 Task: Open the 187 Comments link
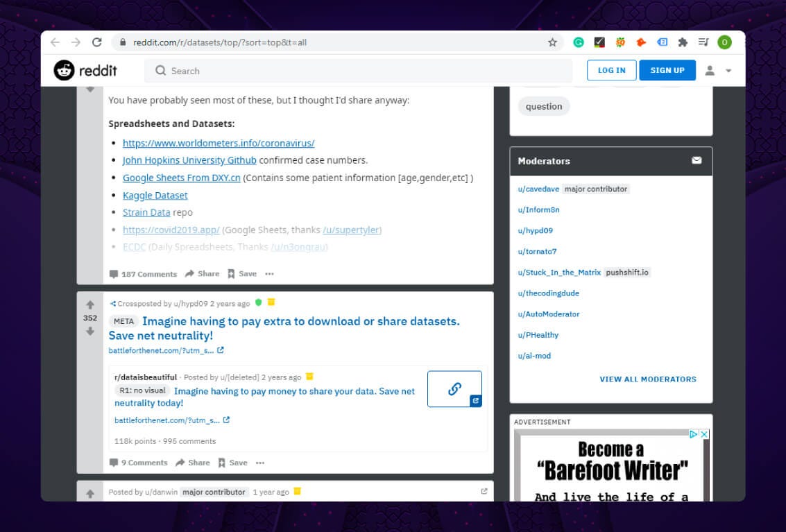click(144, 274)
